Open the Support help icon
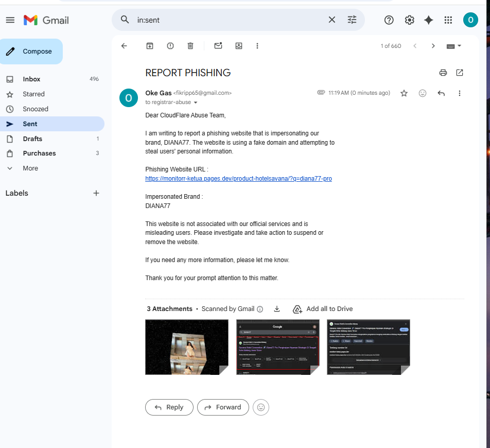The height and width of the screenshot is (448, 490). pos(389,20)
